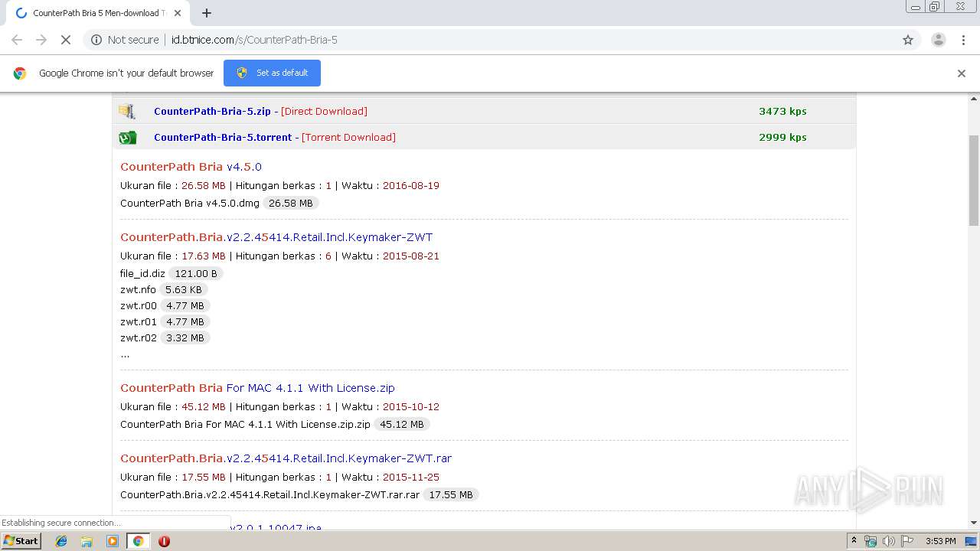Click the browser forward arrow
Viewport: 980px width, 551px height.
click(41, 40)
